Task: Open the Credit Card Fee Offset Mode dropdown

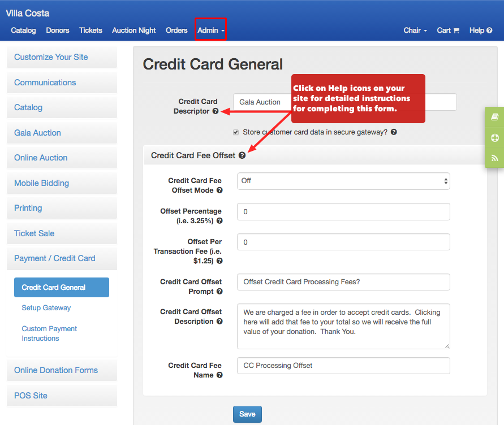Action: coord(343,181)
